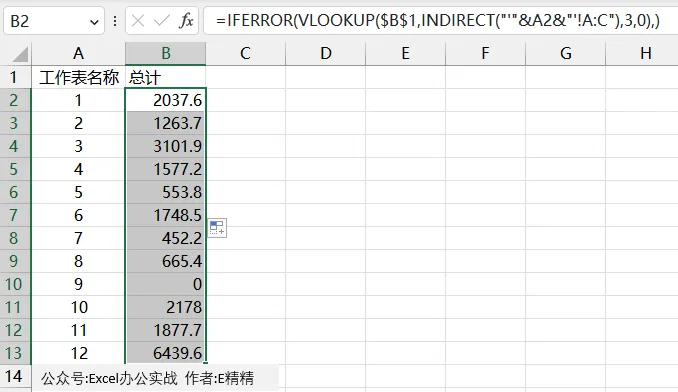Viewport: 678px width, 392px height.
Task: Select column B header
Action: (166, 54)
